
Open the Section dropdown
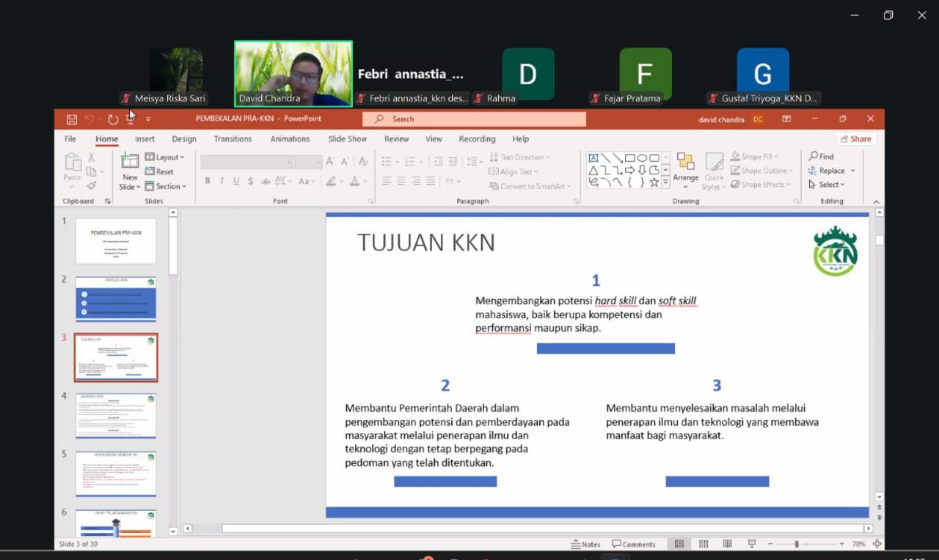pyautogui.click(x=166, y=186)
